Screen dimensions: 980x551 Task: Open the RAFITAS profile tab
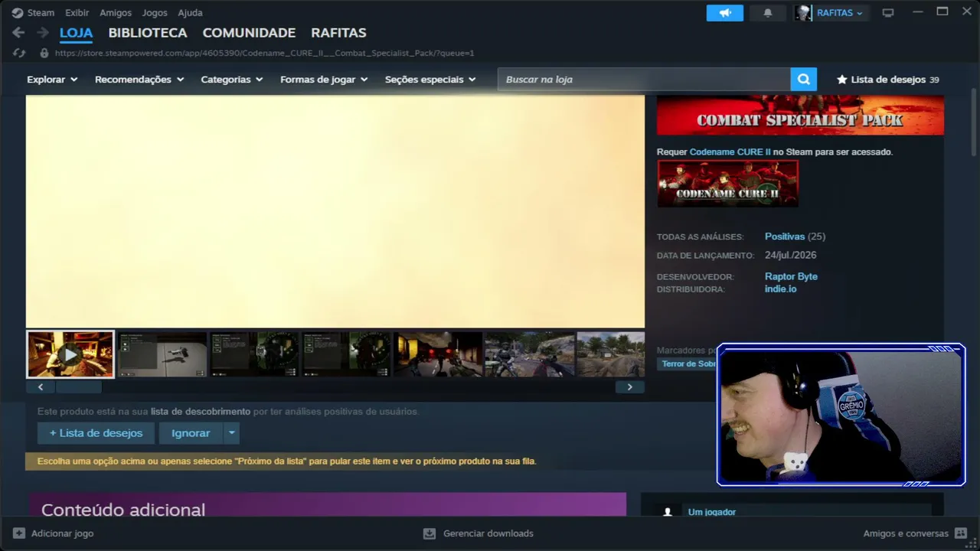(338, 33)
